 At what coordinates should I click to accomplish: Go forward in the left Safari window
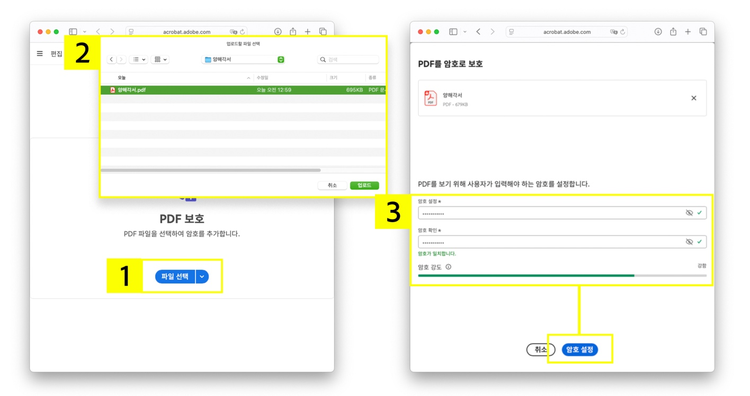(x=112, y=32)
